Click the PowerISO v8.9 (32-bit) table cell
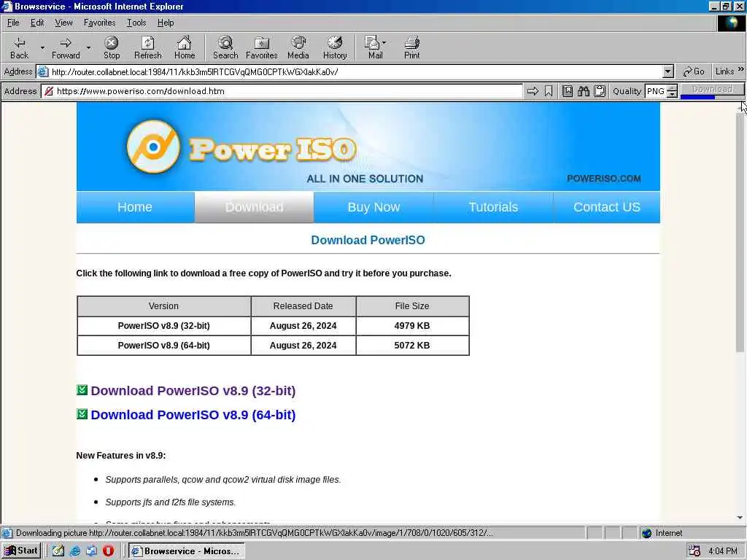Viewport: 747px width, 560px height. [164, 326]
